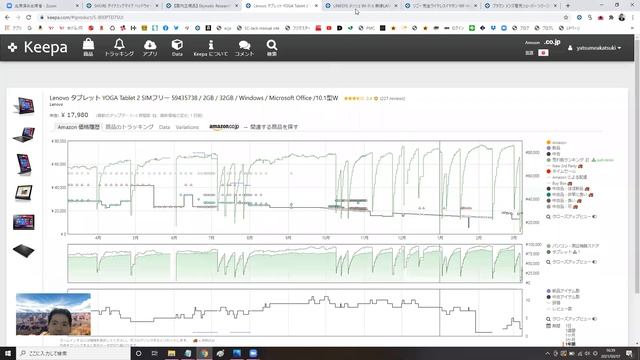
Task: Set the chart 期間 range to 1日
Action: [x=569, y=326]
